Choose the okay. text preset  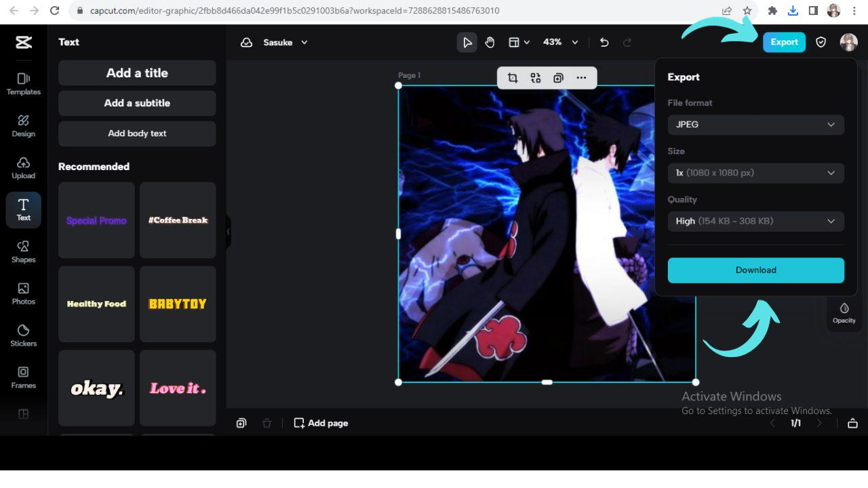tap(96, 388)
